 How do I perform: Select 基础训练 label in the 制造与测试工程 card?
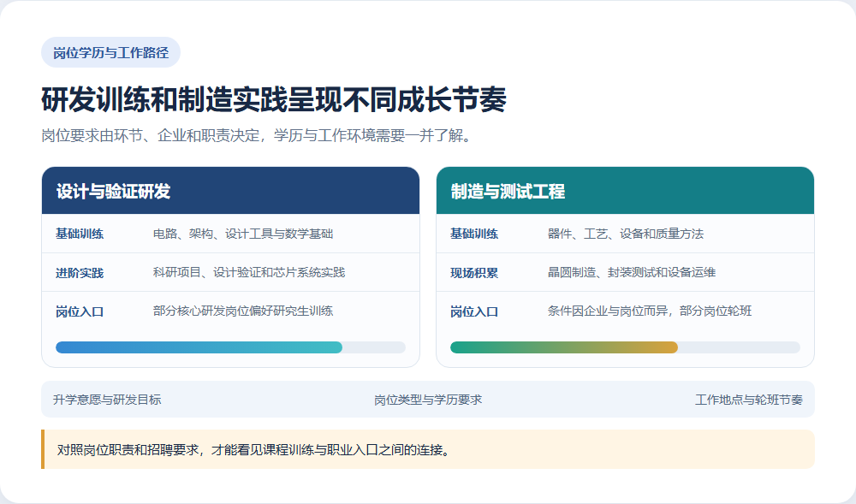pos(474,234)
